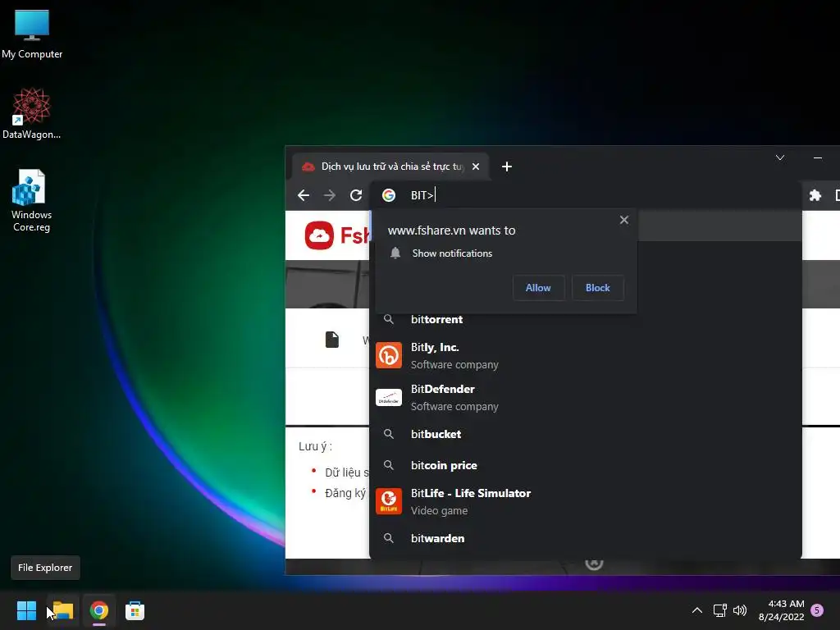Click BitLife game logo icon
This screenshot has height=630, width=840.
(388, 501)
